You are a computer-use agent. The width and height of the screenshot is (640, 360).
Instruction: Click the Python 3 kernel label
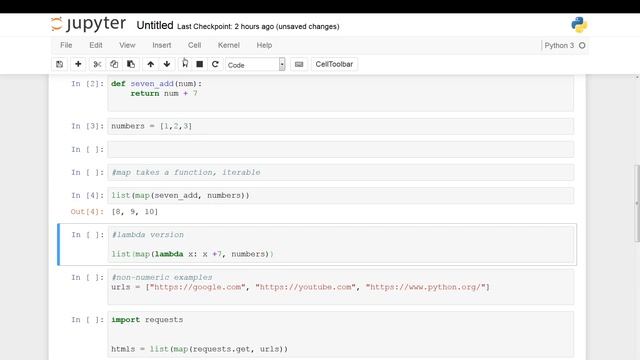(x=559, y=45)
